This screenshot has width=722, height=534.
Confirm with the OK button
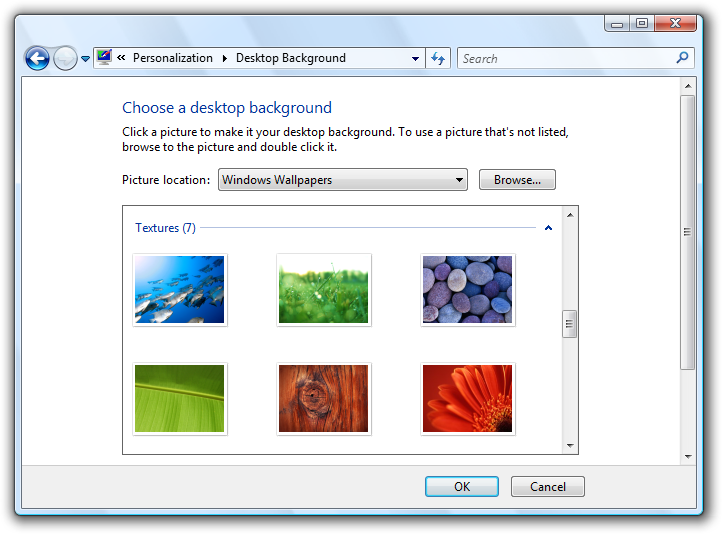click(462, 487)
